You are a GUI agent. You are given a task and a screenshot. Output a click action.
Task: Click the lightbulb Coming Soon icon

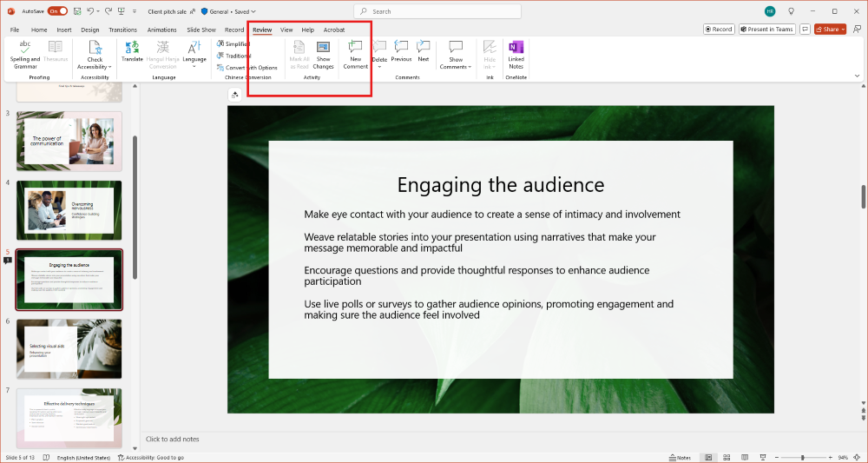pos(791,11)
